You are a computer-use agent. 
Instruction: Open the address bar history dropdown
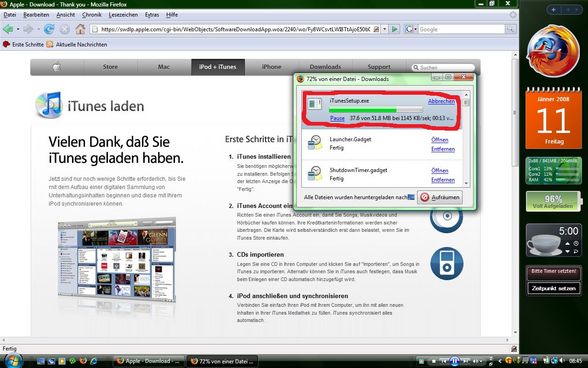pos(385,29)
